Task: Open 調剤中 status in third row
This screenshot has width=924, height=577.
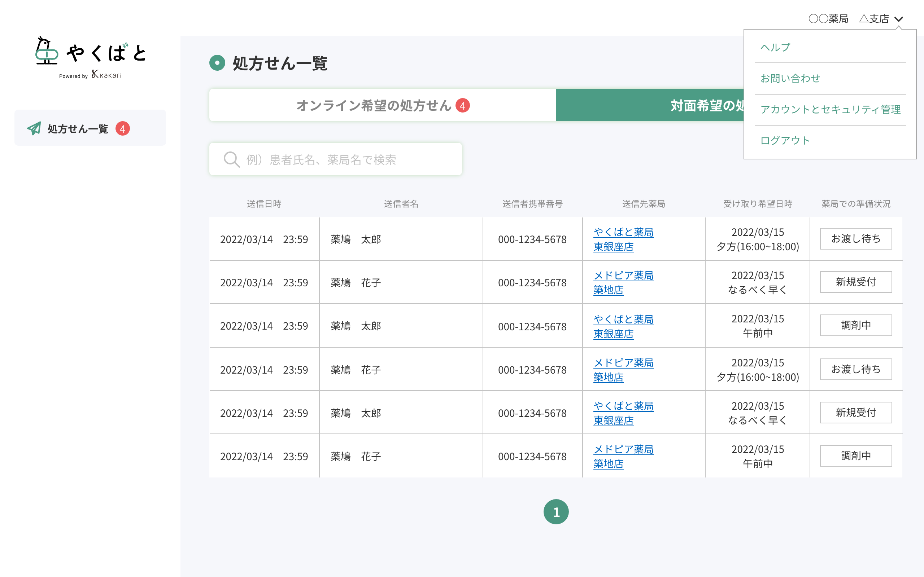Action: click(x=856, y=326)
